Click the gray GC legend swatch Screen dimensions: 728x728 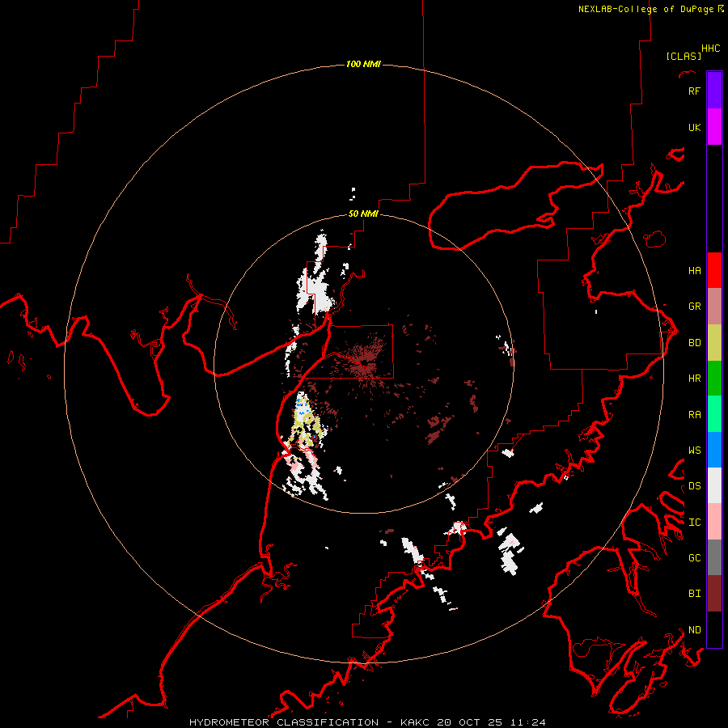[x=714, y=557]
